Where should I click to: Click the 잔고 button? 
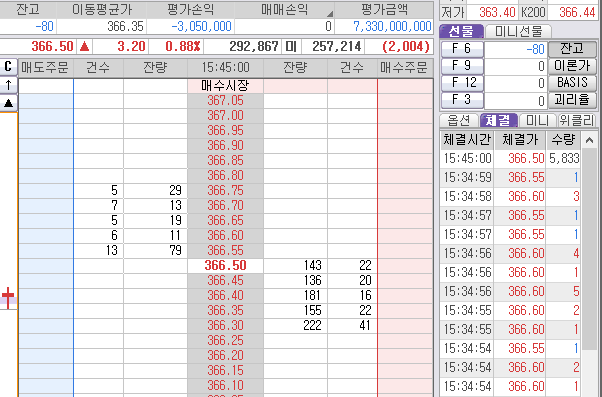[572, 49]
